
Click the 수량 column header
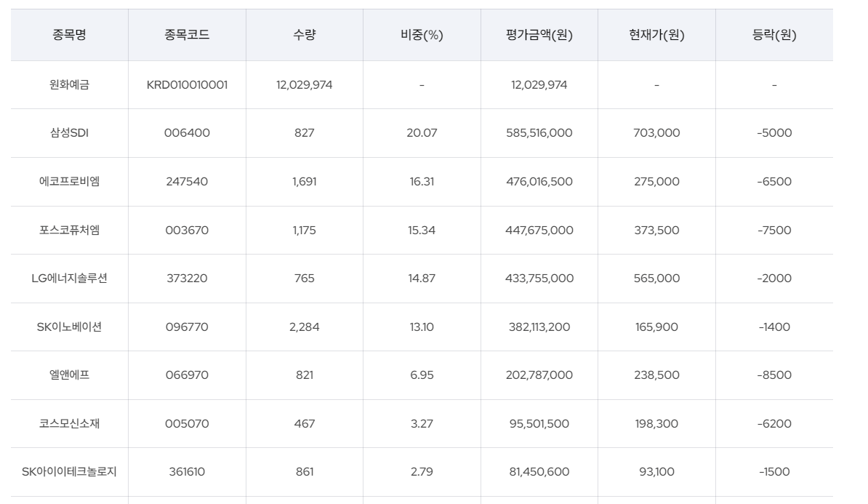[305, 35]
